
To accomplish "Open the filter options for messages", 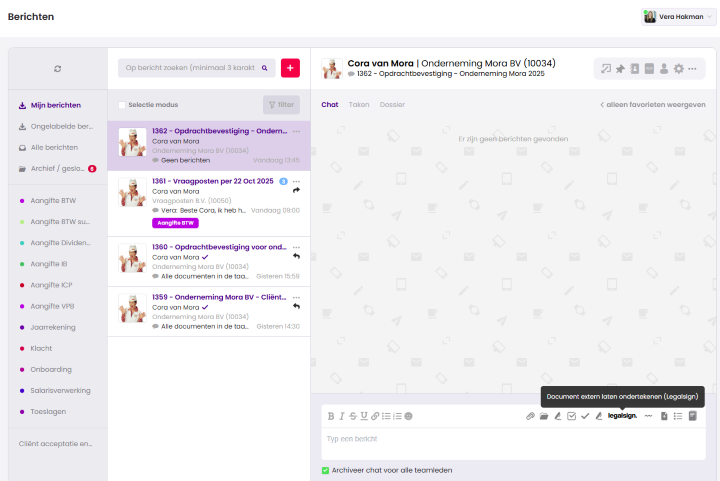I will click(x=281, y=104).
